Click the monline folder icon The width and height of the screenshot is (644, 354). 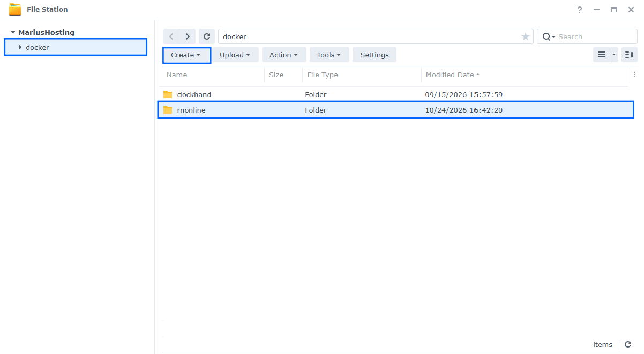coord(168,110)
